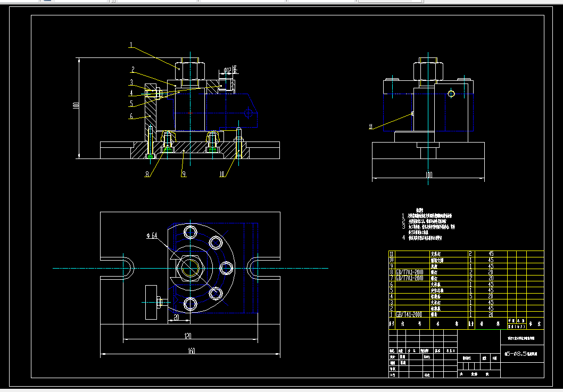Click the 160 overall width dimension
Screen dimensions: 563x392
[x=192, y=351]
